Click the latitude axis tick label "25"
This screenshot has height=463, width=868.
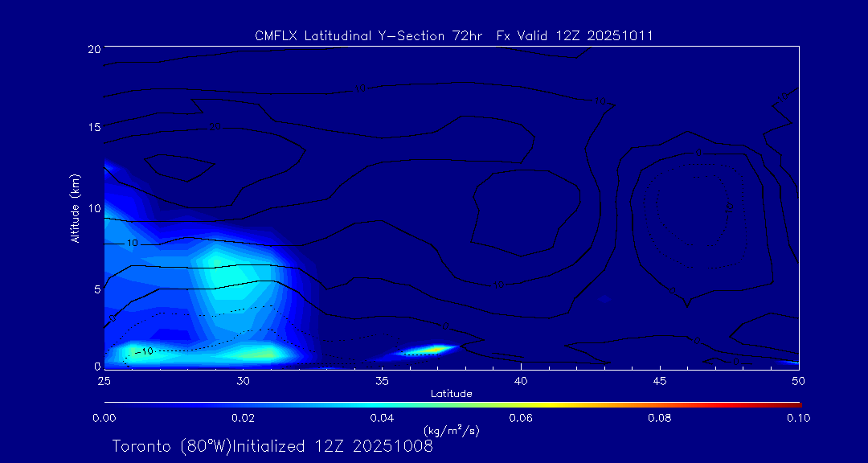(104, 381)
